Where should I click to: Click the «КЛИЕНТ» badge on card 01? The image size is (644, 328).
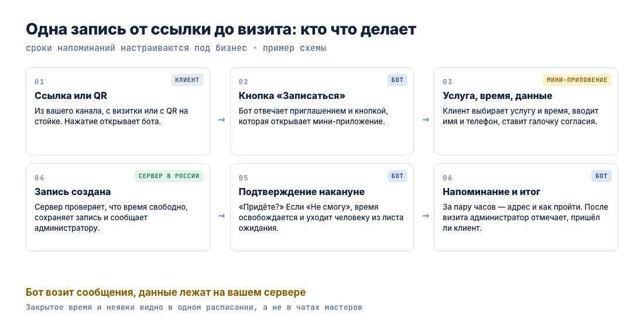[187, 80]
